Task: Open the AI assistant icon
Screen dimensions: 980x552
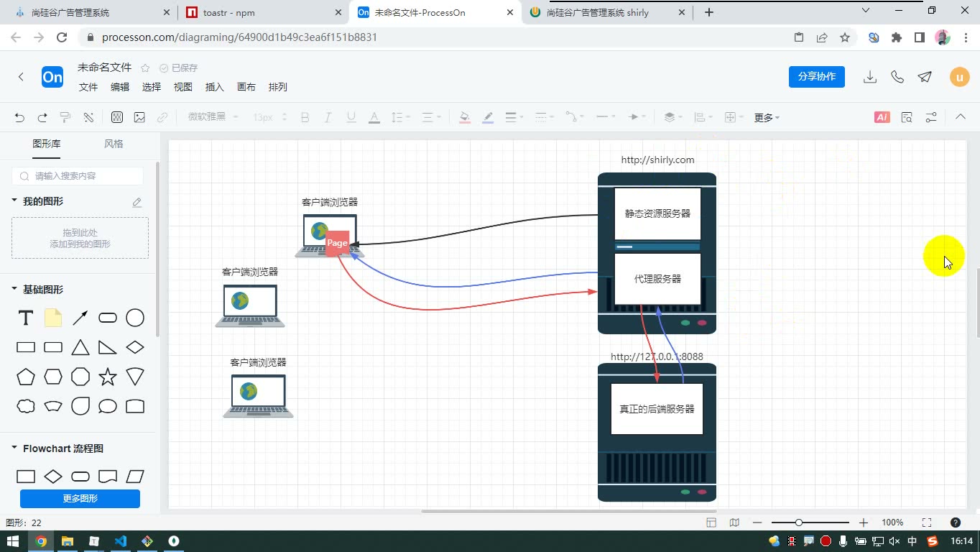Action: coord(882,117)
